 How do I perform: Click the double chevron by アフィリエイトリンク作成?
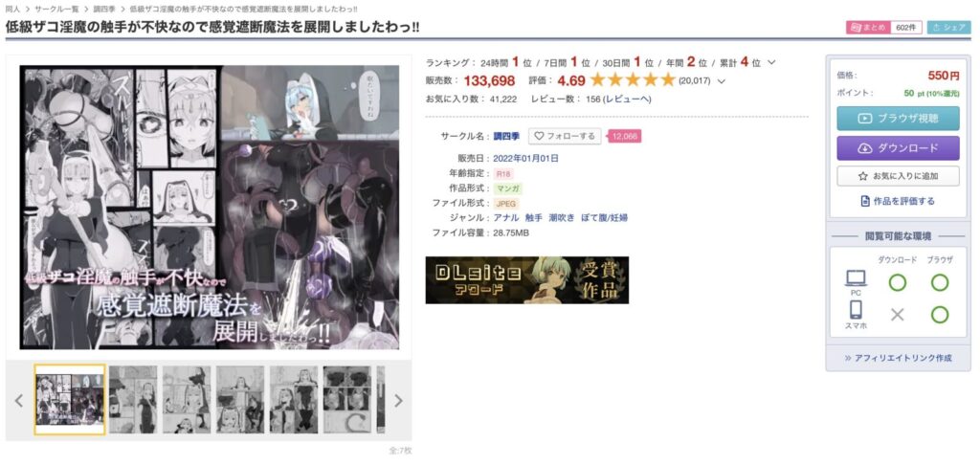click(848, 358)
